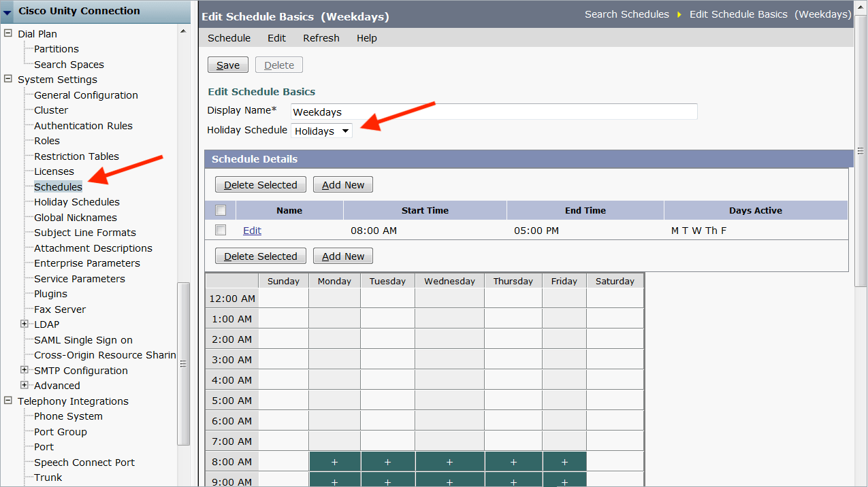
Task: Go to Subject Line Formats
Action: (85, 233)
